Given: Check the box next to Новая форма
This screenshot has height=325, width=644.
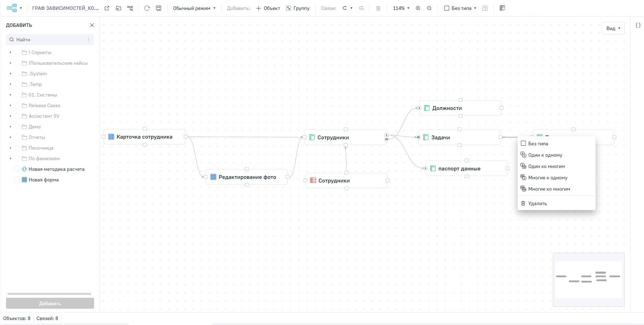Looking at the screenshot, I should [17, 180].
